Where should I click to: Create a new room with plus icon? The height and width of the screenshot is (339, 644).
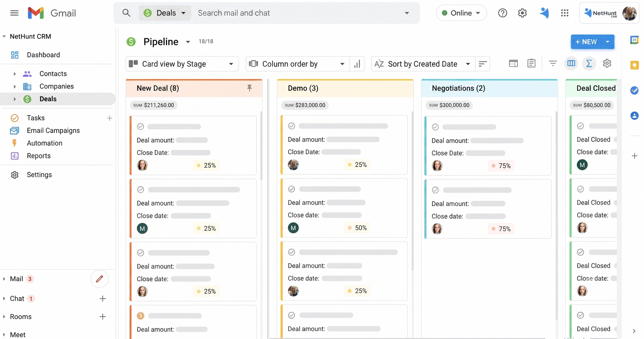coord(103,317)
